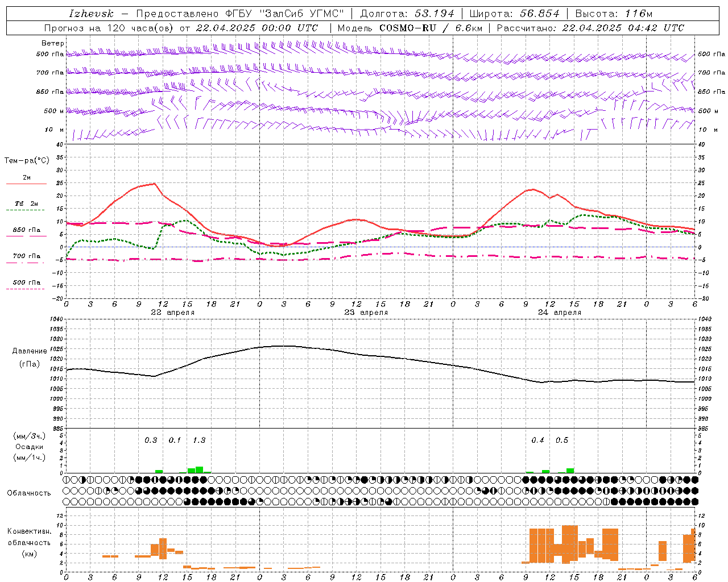Viewport: 728px width, 582px height.
Task: Click the '700 гПа' temperature legend entry
Action: click(x=26, y=256)
